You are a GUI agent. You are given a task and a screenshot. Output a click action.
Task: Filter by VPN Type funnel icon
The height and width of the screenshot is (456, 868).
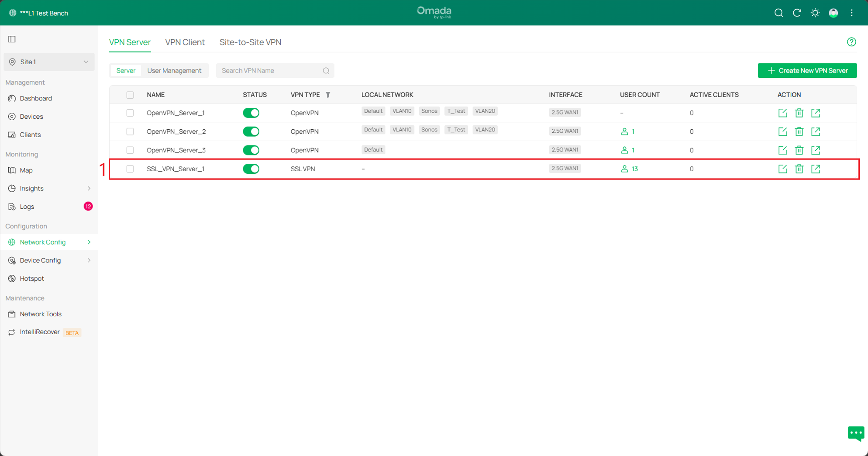328,95
